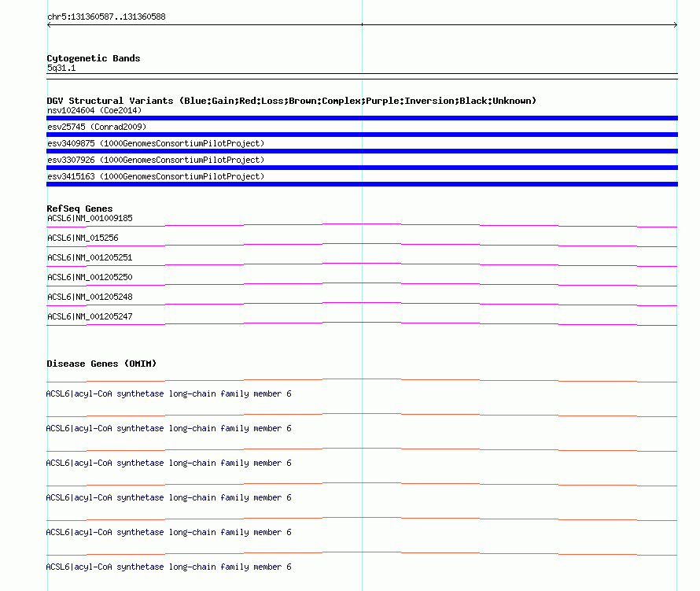The width and height of the screenshot is (700, 591).
Task: Click the center tick mark on the ruler
Action: coord(362,24)
